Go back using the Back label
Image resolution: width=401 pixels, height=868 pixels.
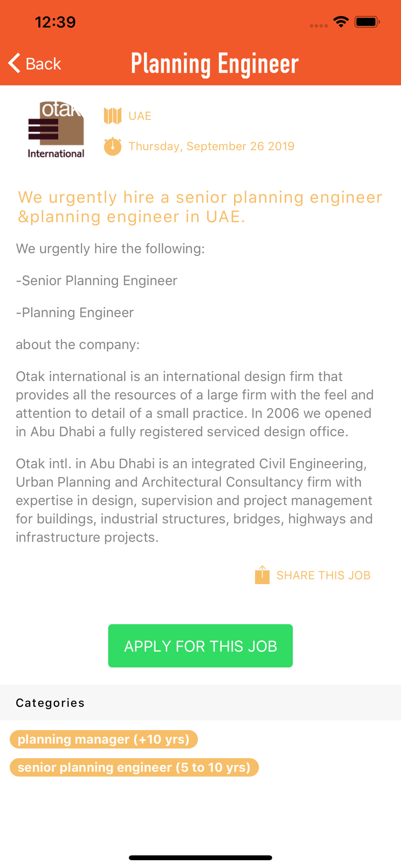pos(43,64)
